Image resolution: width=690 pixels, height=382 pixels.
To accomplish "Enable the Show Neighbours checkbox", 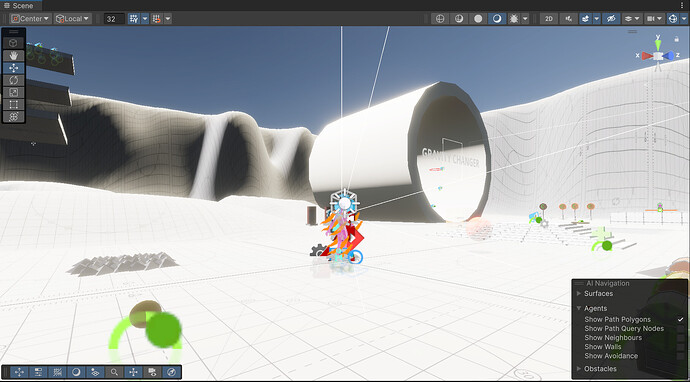I will click(x=681, y=338).
